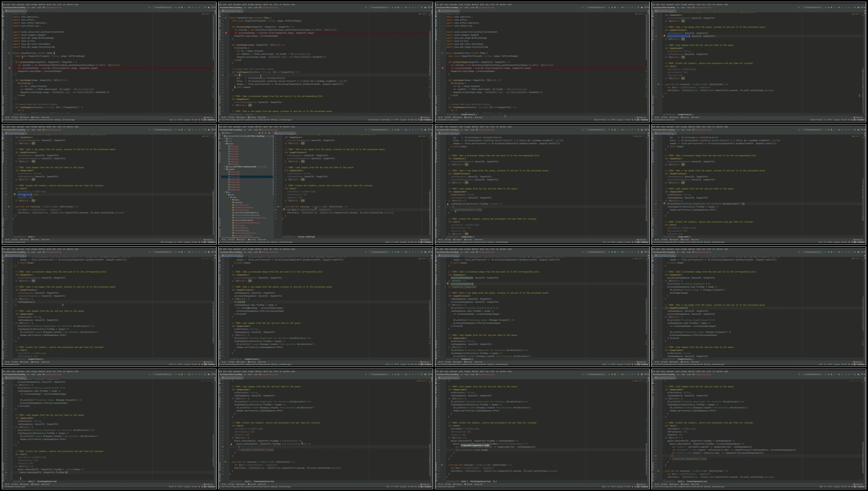Open the Project view dropdown in panel header

pos(227,133)
